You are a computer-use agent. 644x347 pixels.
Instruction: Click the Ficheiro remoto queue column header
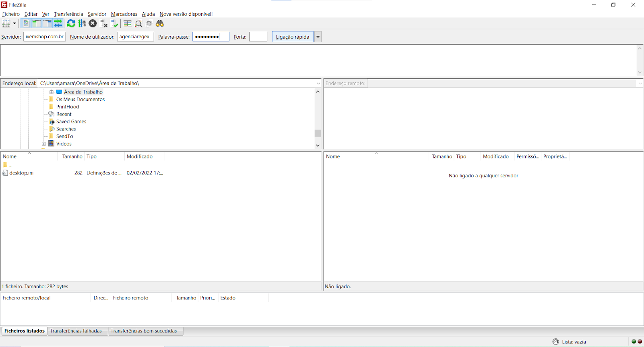pos(141,298)
